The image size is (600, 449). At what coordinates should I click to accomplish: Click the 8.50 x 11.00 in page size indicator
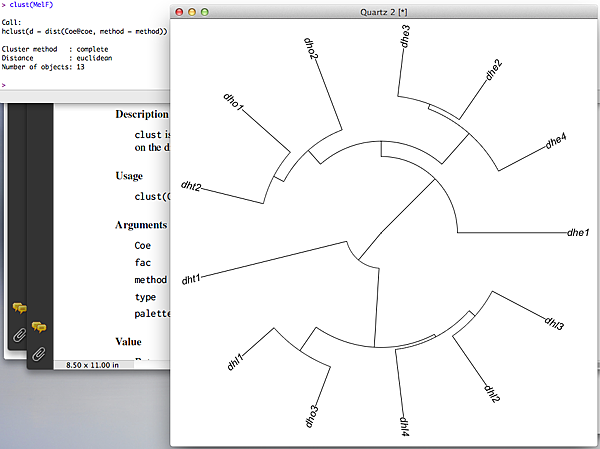pyautogui.click(x=92, y=365)
